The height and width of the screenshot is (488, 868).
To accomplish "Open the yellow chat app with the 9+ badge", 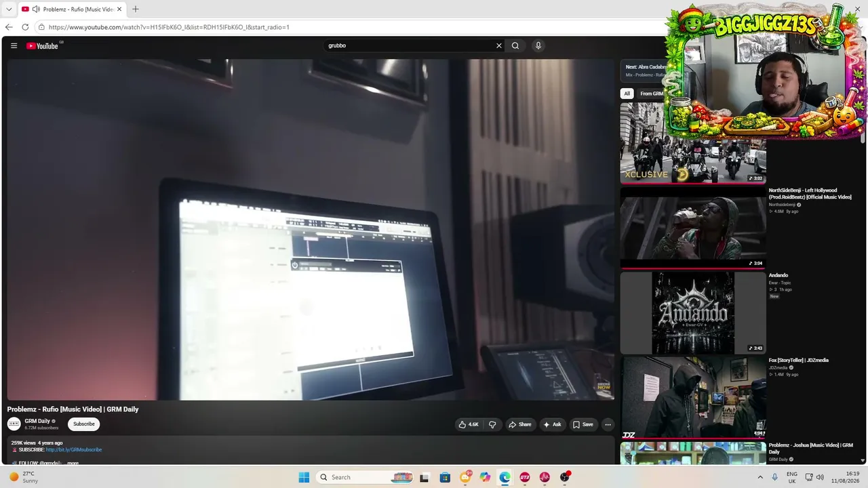I will 465,477.
